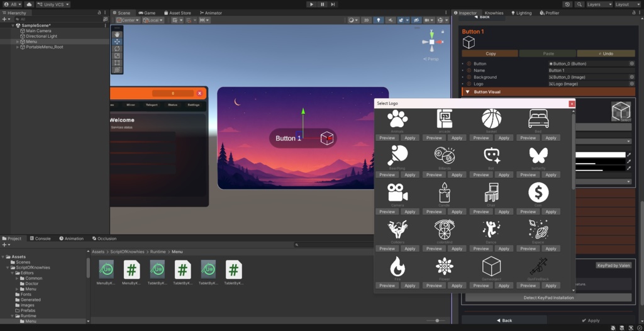This screenshot has width=644, height=331.
Task: Select the Transform tool in Scene toolbar
Action: (x=117, y=70)
